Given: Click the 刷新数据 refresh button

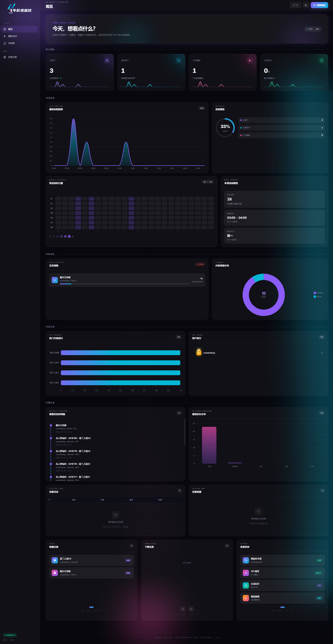Looking at the screenshot, I should point(319,5).
